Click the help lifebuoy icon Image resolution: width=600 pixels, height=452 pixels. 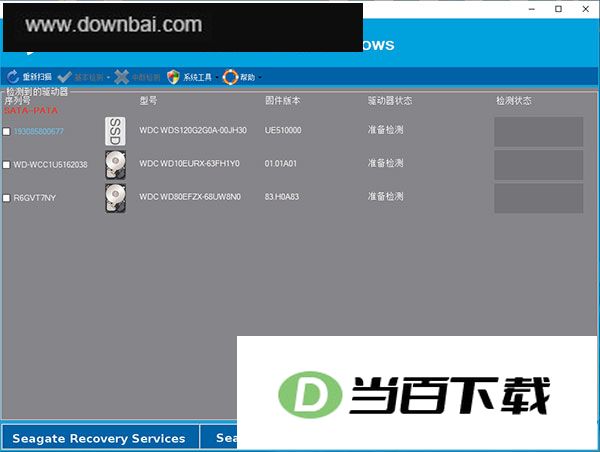pyautogui.click(x=230, y=77)
